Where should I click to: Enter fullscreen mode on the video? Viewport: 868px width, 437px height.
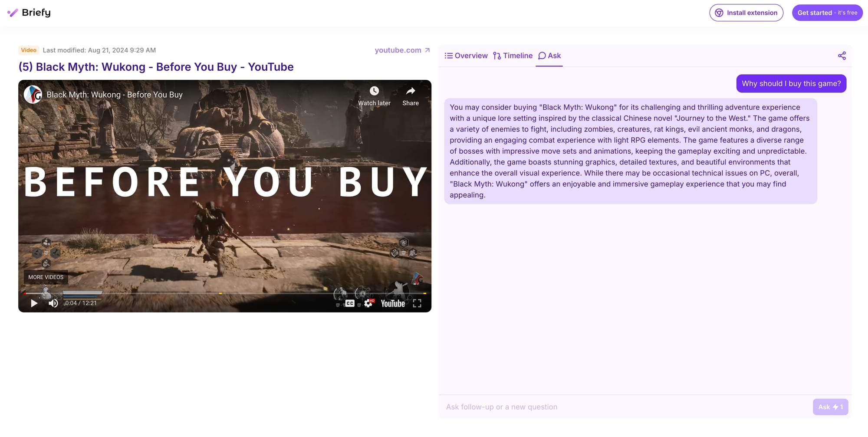point(417,303)
